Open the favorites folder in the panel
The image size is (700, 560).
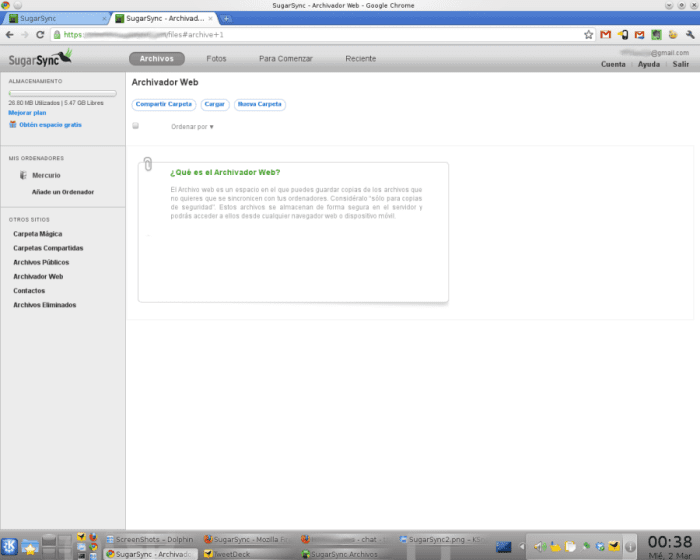click(29, 546)
